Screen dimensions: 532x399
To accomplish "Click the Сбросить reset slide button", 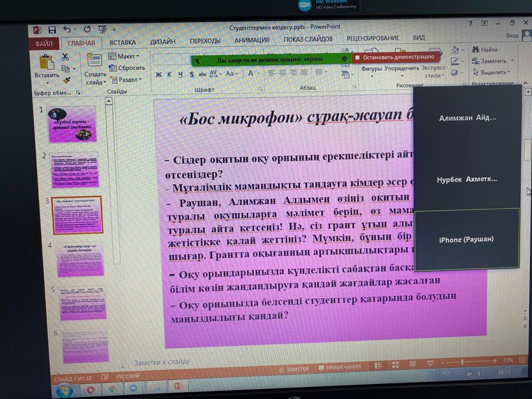I will tap(127, 68).
